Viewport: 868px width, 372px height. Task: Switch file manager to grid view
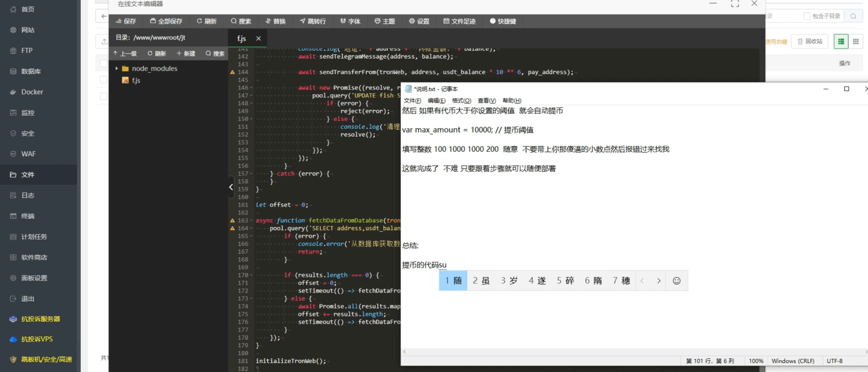[855, 41]
